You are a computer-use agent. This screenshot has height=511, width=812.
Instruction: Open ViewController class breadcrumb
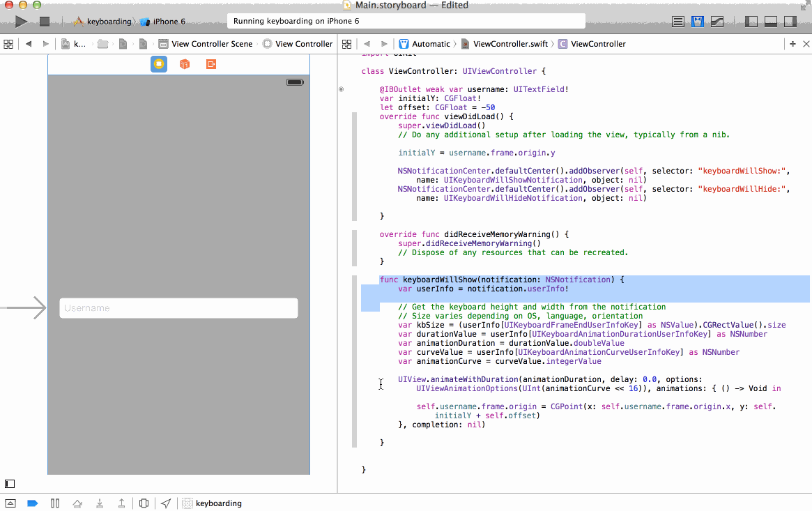click(592, 44)
